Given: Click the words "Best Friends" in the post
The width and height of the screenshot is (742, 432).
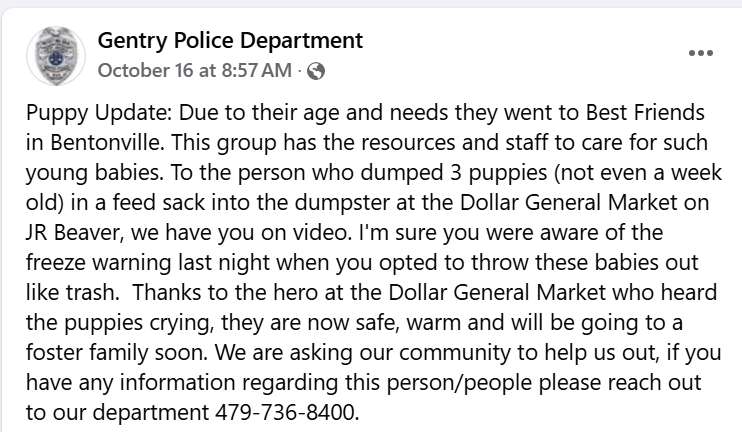Looking at the screenshot, I should (x=645, y=112).
